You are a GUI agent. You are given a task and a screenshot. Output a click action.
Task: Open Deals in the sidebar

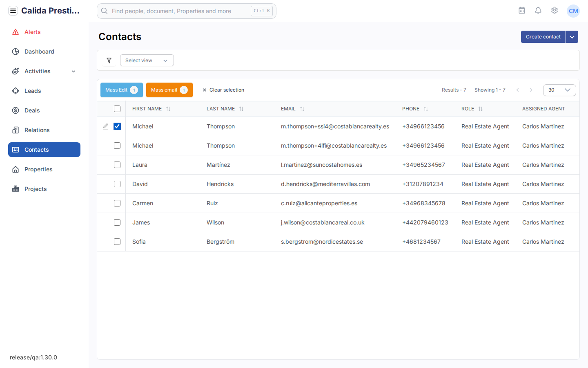(44, 110)
